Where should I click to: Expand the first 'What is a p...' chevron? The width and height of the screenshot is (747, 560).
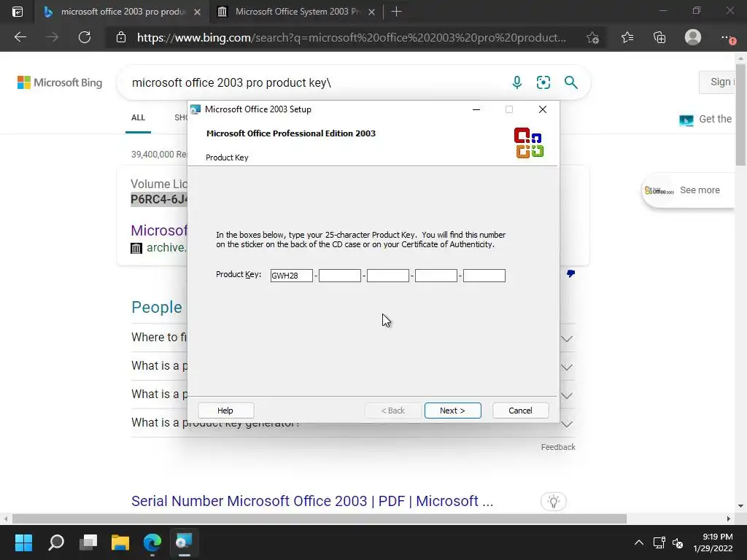click(x=566, y=367)
